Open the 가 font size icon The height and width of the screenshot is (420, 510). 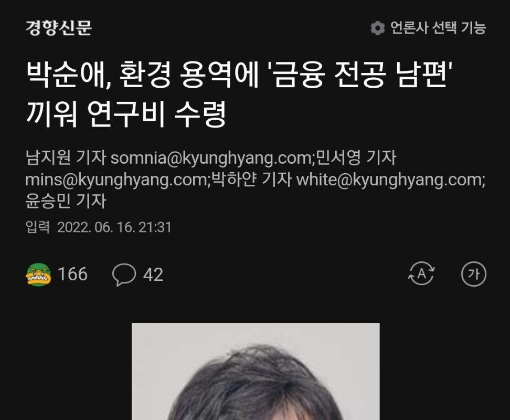(474, 274)
